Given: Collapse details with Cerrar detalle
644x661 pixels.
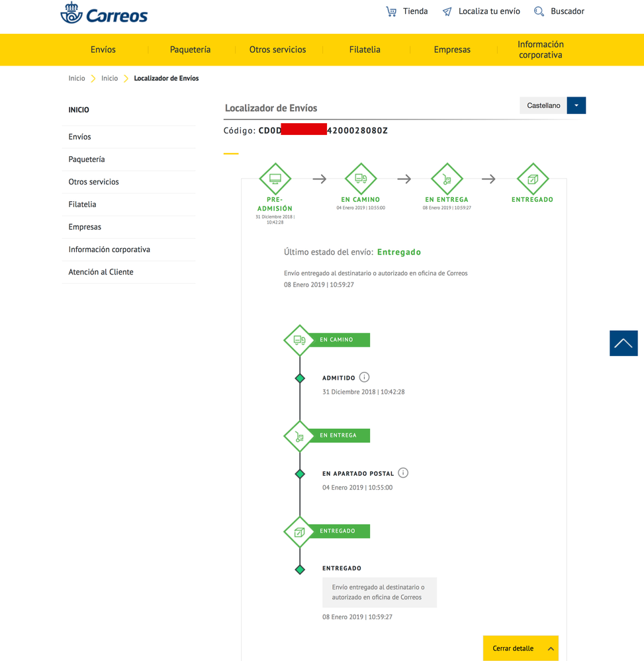Looking at the screenshot, I should (520, 648).
